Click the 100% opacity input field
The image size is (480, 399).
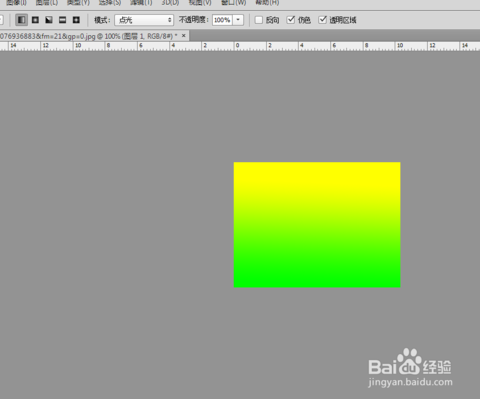click(222, 20)
